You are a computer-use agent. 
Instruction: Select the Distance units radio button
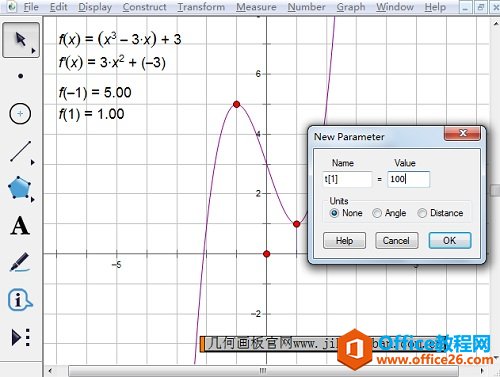click(422, 213)
